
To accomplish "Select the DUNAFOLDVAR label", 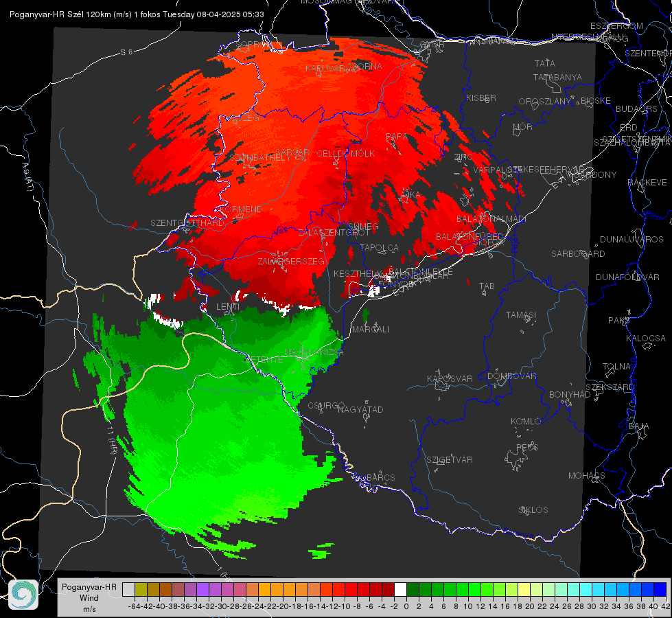I will click(x=627, y=277).
